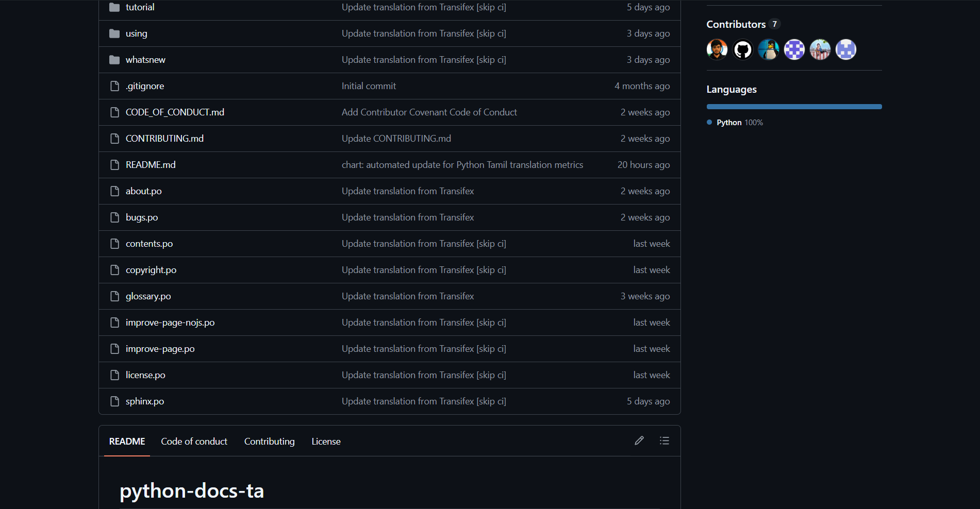Open the GitHub octocat contributor avatar
The height and width of the screenshot is (509, 980).
click(743, 49)
